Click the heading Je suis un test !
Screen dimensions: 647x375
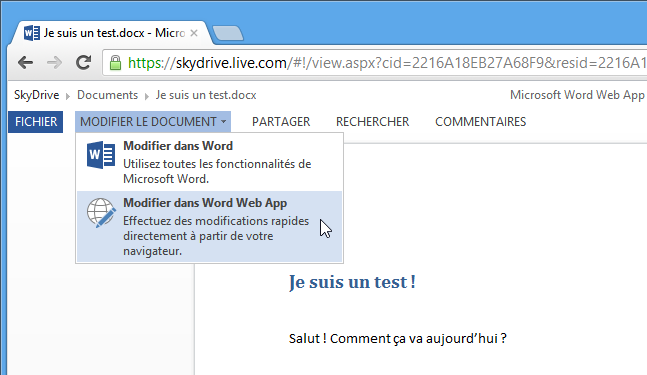coord(352,283)
